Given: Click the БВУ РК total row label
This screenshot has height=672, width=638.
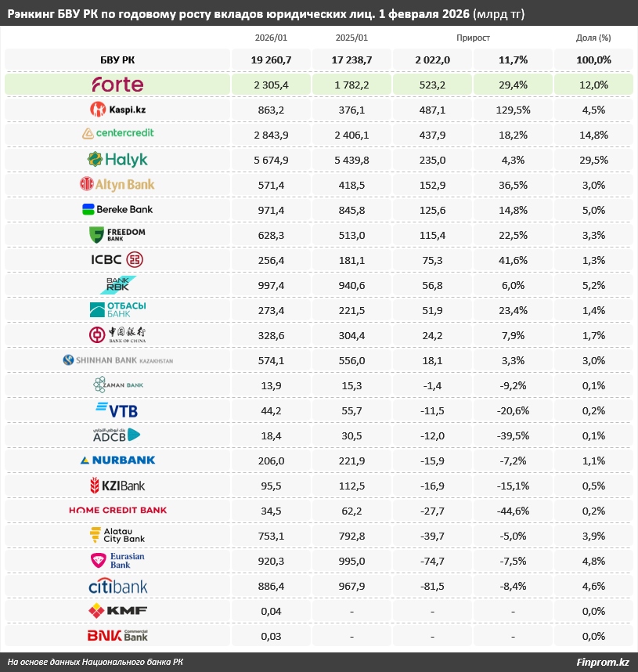Looking at the screenshot, I should pyautogui.click(x=117, y=60).
